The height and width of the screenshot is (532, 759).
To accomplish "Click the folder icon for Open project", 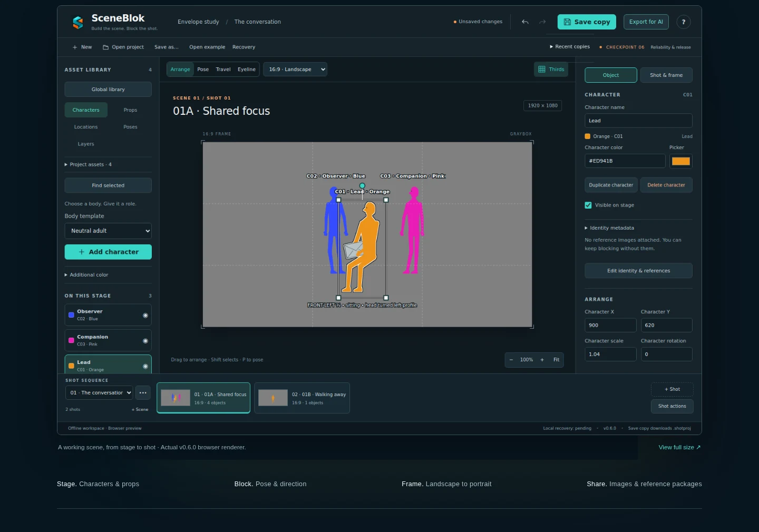I will [105, 47].
